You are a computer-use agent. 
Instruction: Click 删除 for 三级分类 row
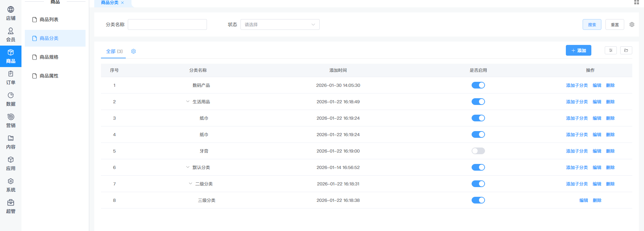[597, 200]
